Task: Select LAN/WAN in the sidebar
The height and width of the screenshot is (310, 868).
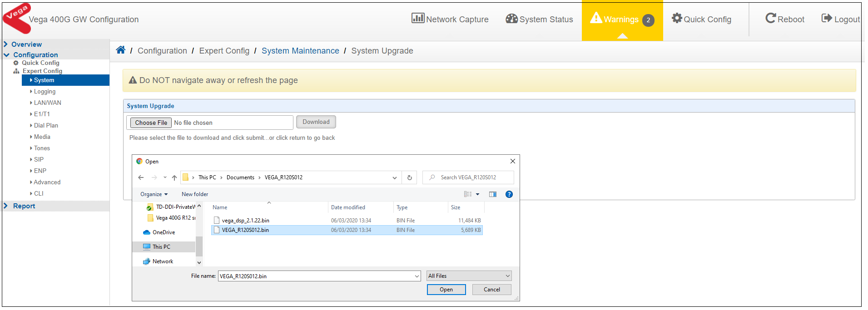Action: [x=47, y=103]
